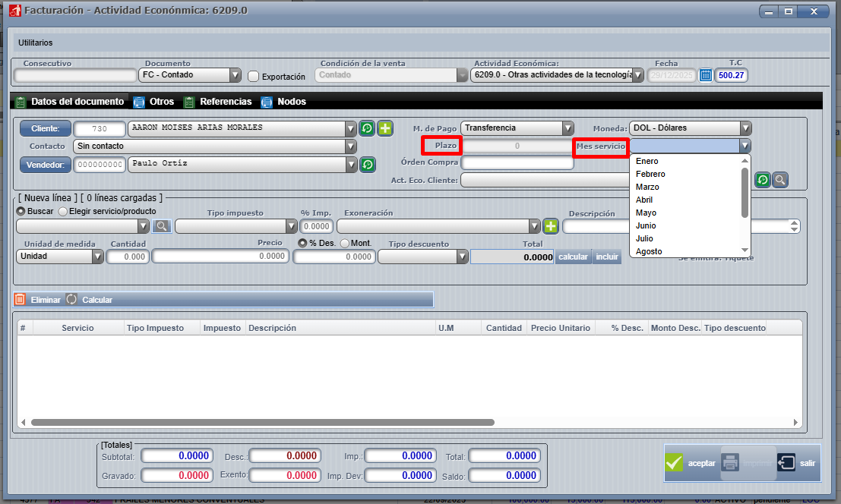This screenshot has height=504, width=841.
Task: Open the M. de Pago dropdown
Action: [x=567, y=128]
